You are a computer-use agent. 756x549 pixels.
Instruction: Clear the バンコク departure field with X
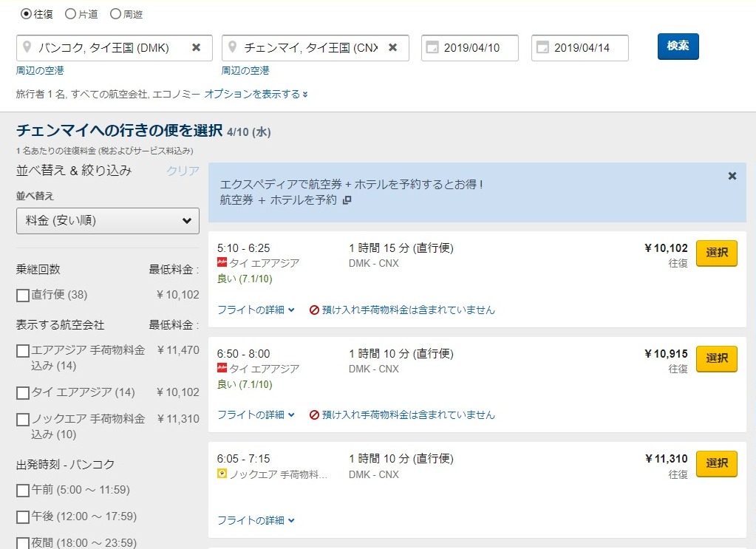click(197, 47)
